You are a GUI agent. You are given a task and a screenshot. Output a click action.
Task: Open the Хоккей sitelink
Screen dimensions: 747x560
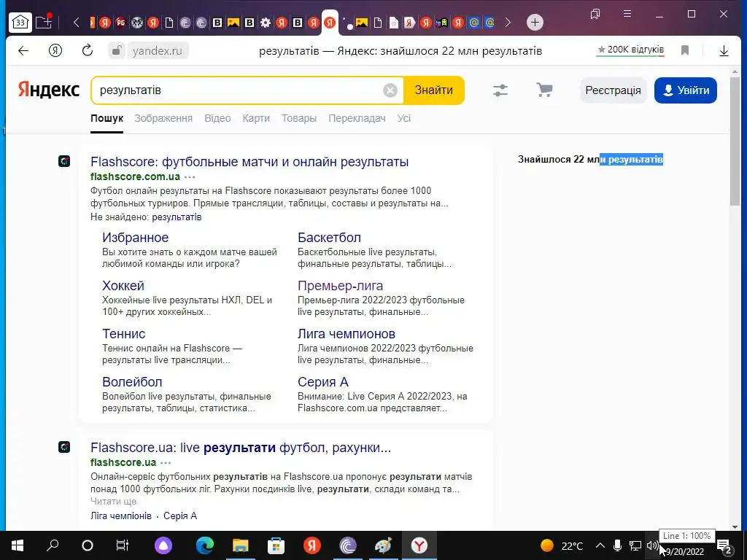(123, 285)
